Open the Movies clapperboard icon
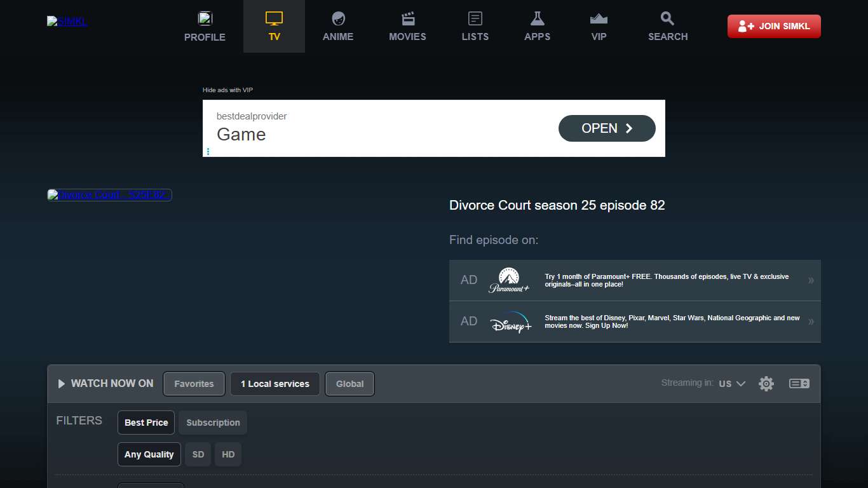Screen dimensions: 868x488 point(407,18)
